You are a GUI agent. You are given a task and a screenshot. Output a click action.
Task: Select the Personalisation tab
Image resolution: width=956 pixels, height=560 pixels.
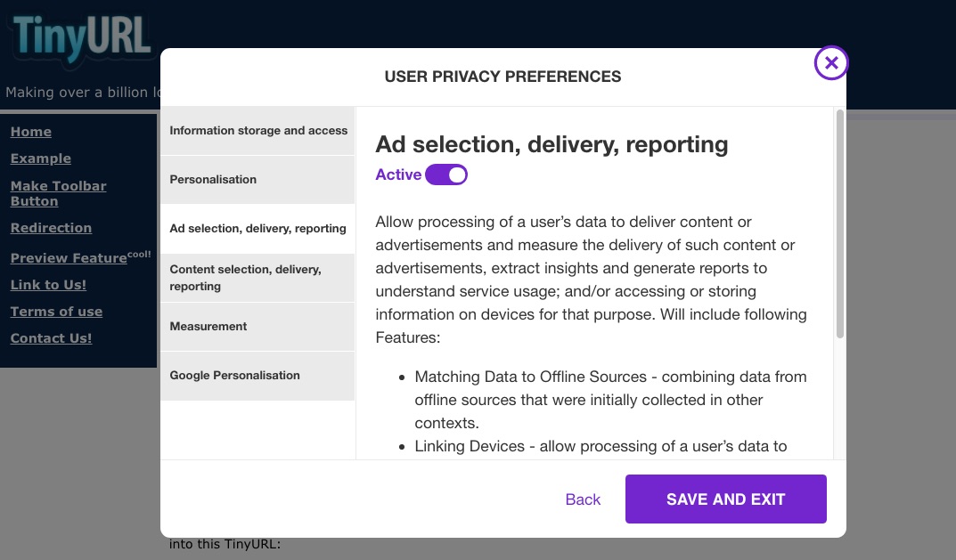coord(257,180)
